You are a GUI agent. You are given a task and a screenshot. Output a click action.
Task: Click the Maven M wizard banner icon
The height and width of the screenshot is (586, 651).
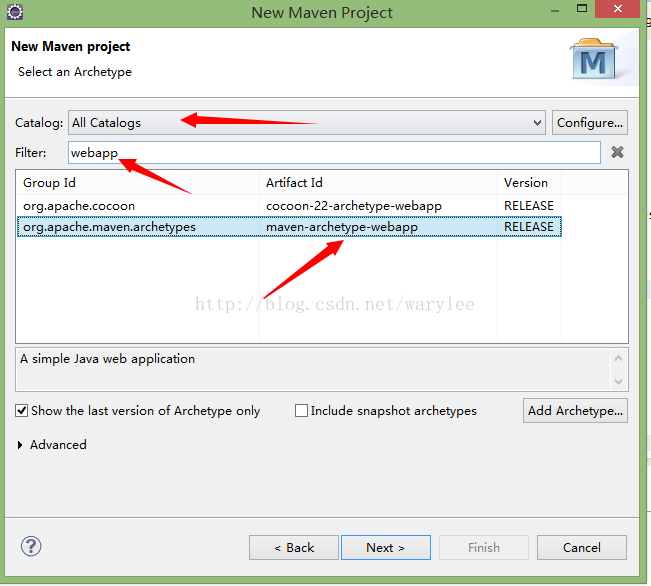point(593,59)
